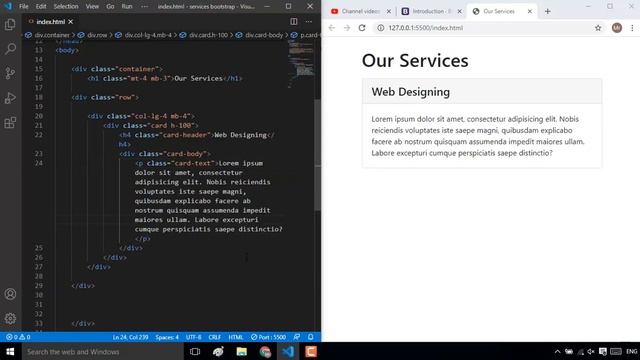Open the Manage gear menu

(10, 318)
